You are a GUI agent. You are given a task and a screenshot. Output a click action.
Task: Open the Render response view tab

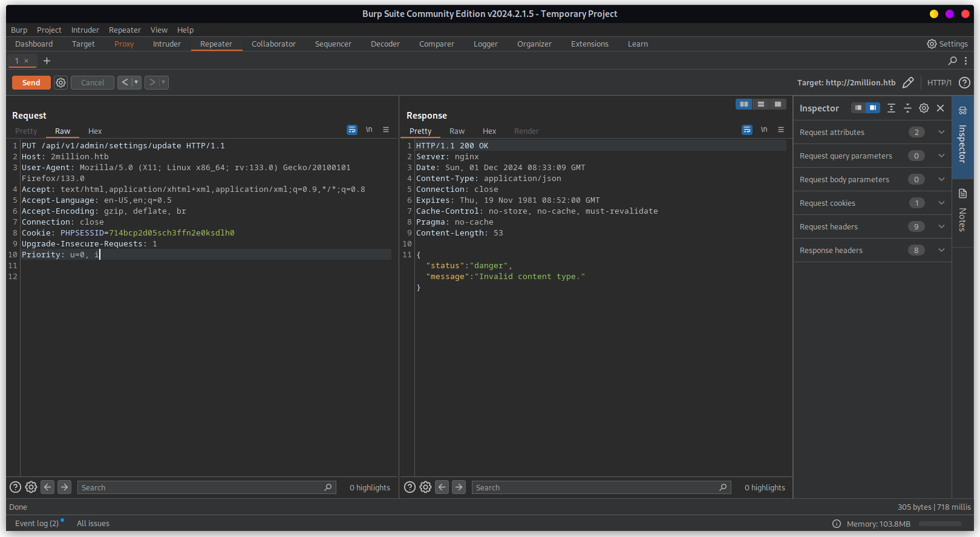point(526,131)
